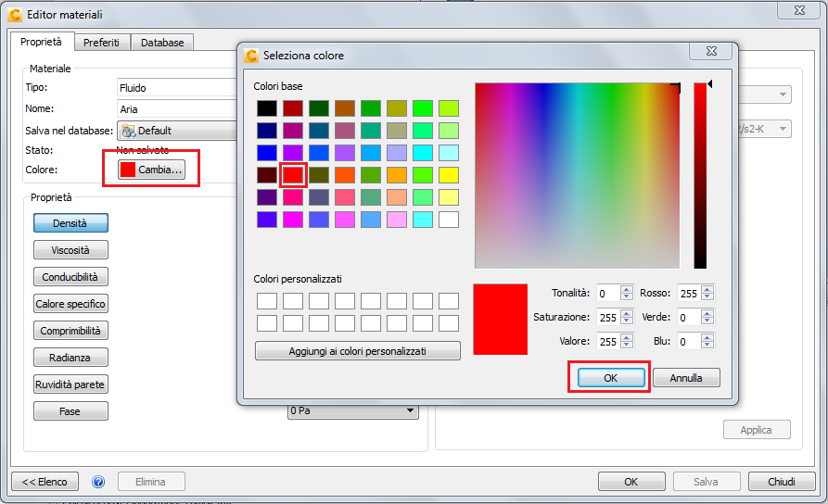Click the Rosso value field
The width and height of the screenshot is (828, 504).
click(x=689, y=293)
